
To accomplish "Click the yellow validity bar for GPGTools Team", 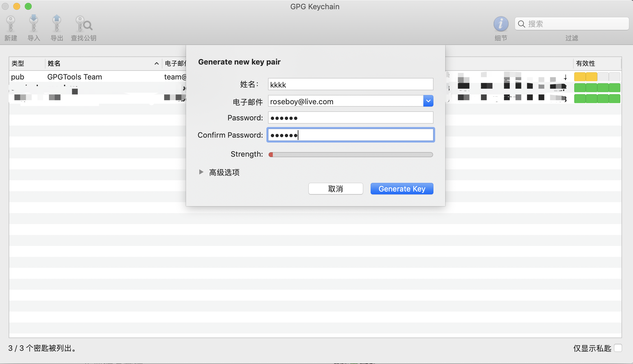I will point(597,77).
